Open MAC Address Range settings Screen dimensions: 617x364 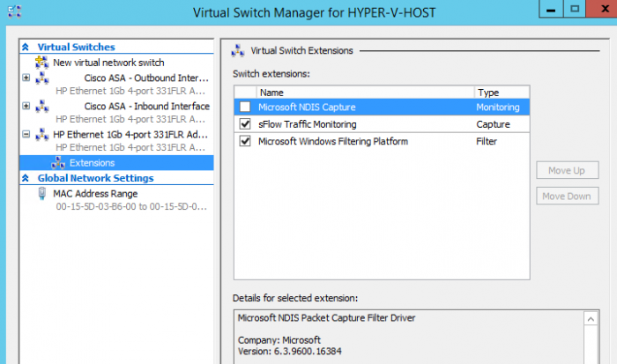pyautogui.click(x=95, y=194)
